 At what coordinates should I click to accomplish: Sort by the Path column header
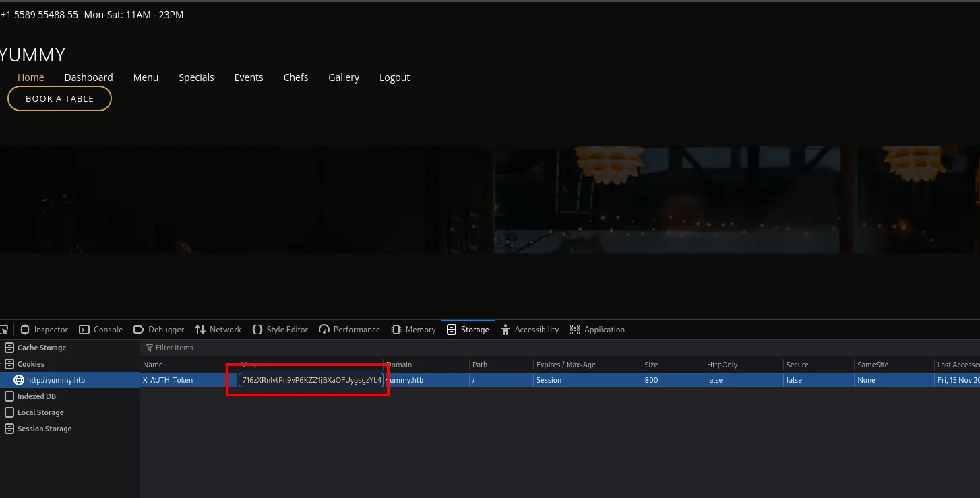coord(501,365)
